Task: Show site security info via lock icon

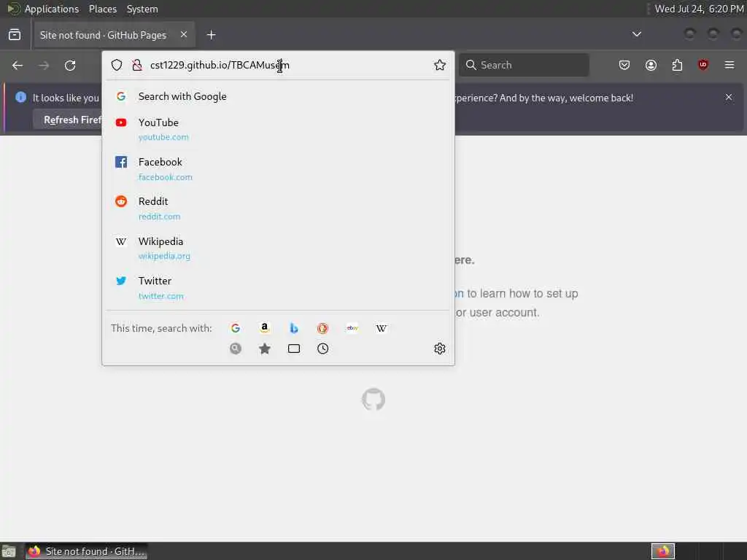Action: pos(137,65)
